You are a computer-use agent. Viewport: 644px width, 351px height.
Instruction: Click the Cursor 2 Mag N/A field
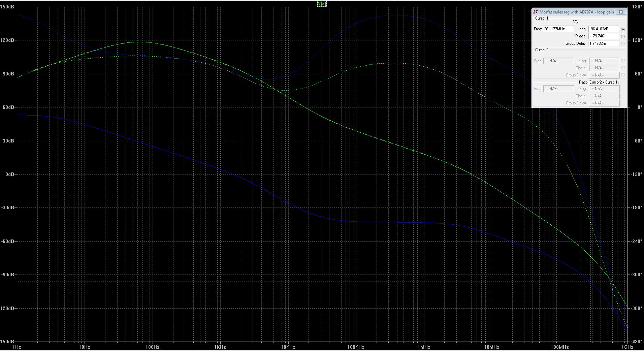click(604, 61)
